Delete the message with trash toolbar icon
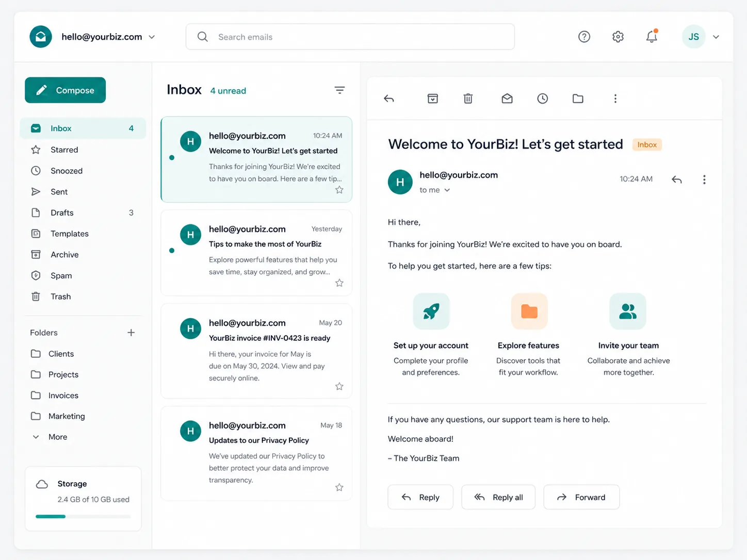Screen dimensions: 747x560 [x=468, y=98]
